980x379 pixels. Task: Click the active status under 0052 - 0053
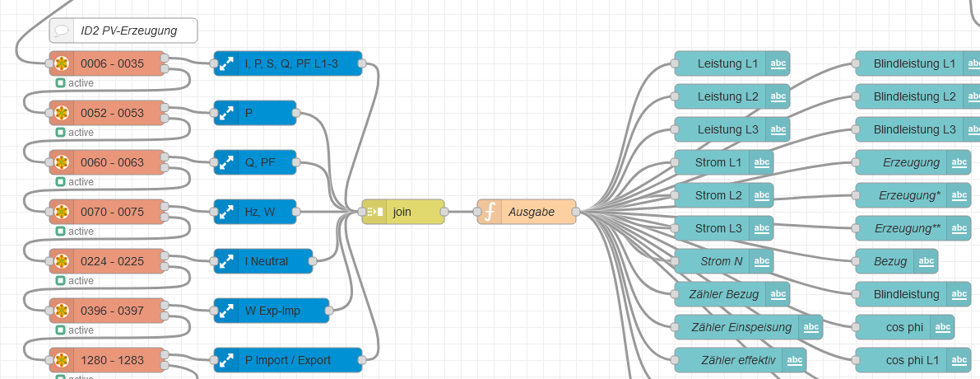75,132
